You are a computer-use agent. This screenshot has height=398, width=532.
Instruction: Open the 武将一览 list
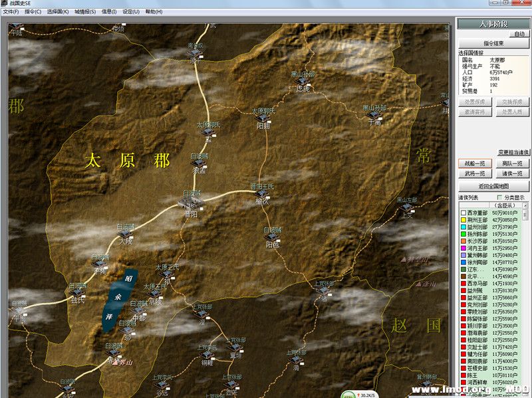[475, 173]
